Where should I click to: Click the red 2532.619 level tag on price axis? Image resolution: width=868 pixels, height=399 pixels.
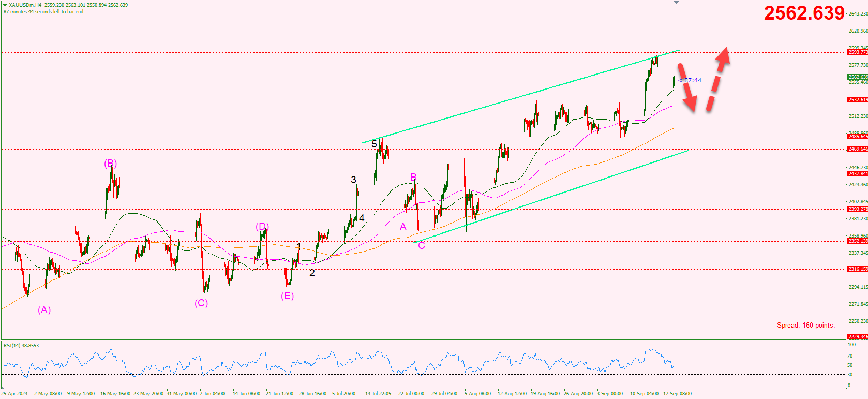point(858,100)
